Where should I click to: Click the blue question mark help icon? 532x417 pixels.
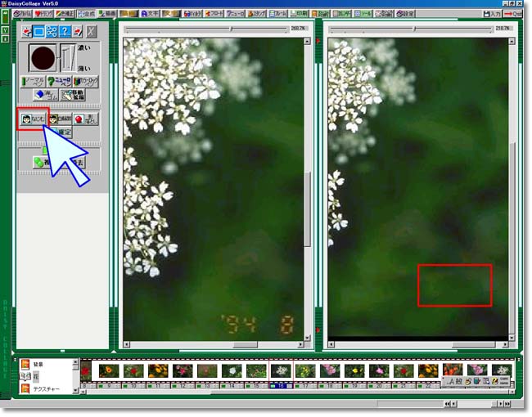pos(65,32)
